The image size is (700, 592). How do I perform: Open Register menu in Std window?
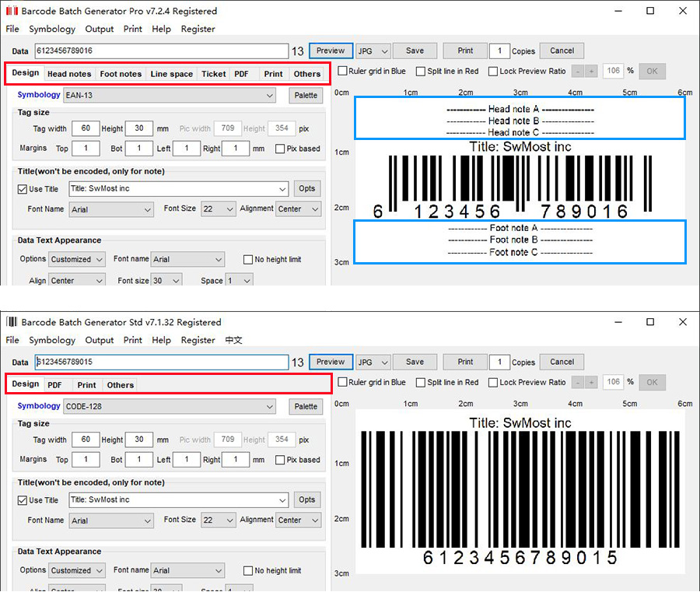(x=198, y=340)
